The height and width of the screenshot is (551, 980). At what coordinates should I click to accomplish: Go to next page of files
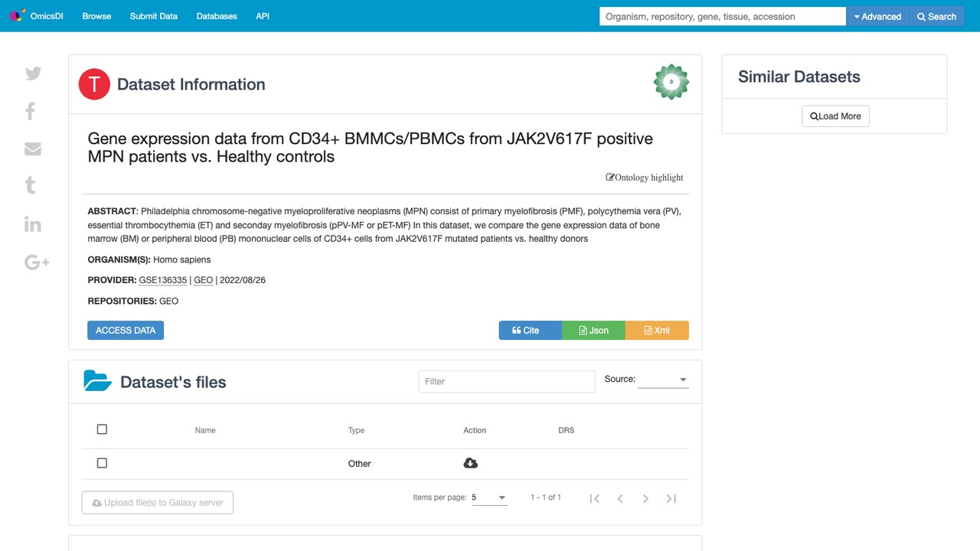[645, 499]
